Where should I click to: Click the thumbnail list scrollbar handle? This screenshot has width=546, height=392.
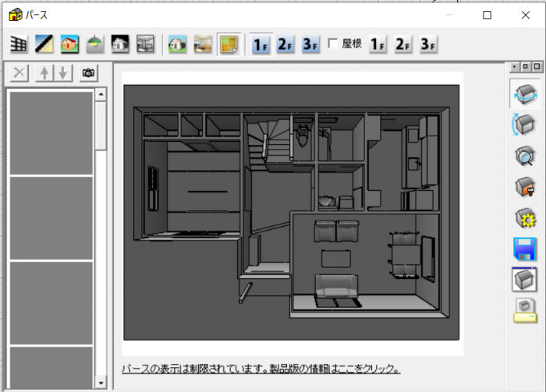point(101,126)
